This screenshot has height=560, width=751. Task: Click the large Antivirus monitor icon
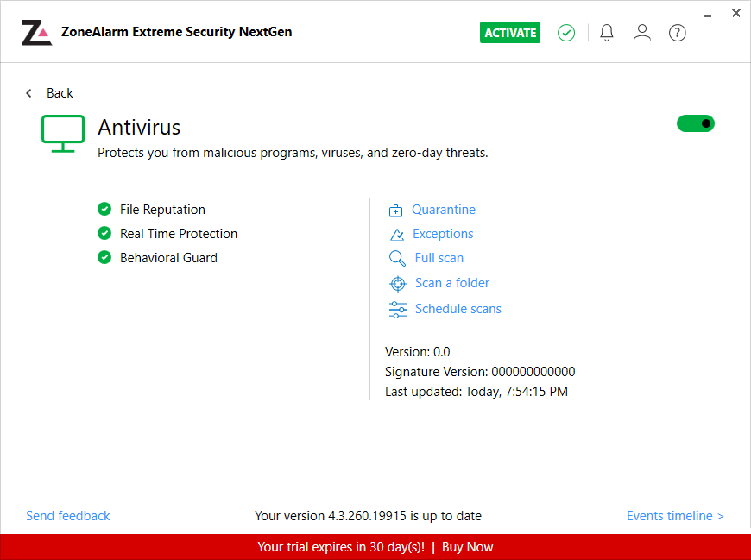point(63,133)
